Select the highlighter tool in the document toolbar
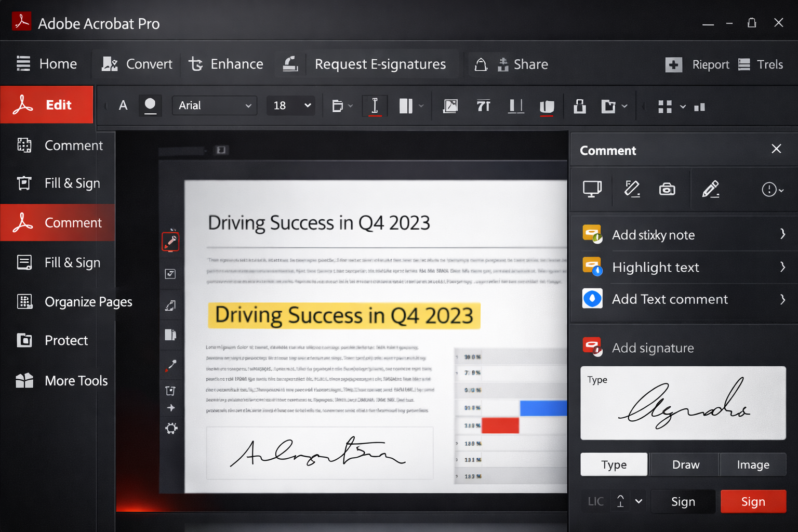Viewport: 798px width, 532px height. click(171, 241)
